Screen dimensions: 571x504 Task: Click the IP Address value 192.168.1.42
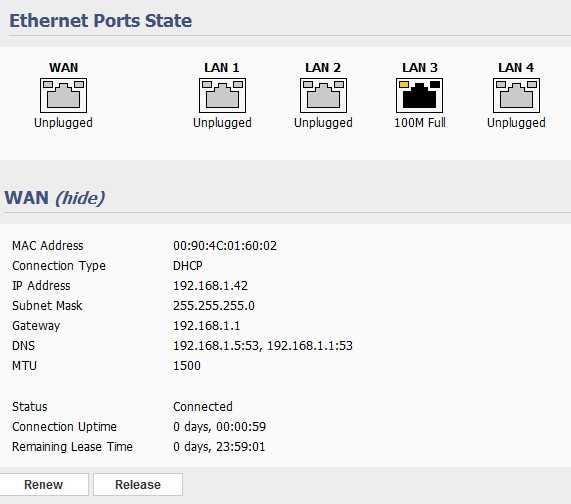pos(210,286)
